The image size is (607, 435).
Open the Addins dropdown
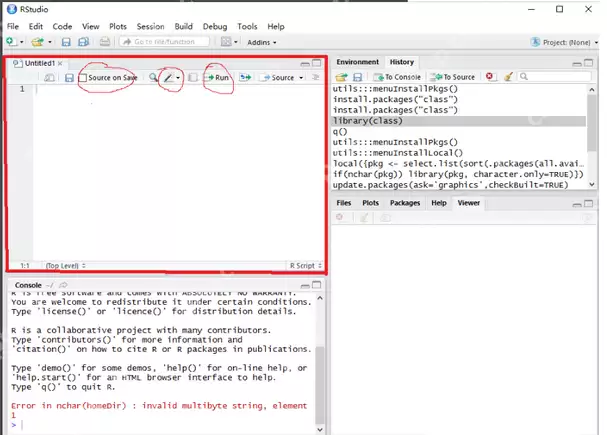tap(263, 42)
